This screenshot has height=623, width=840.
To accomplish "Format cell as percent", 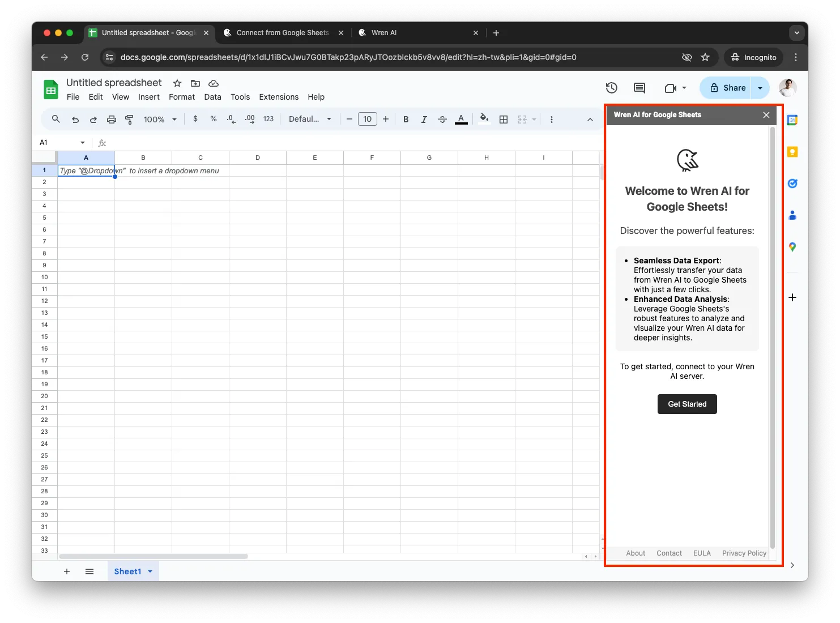I will (214, 119).
